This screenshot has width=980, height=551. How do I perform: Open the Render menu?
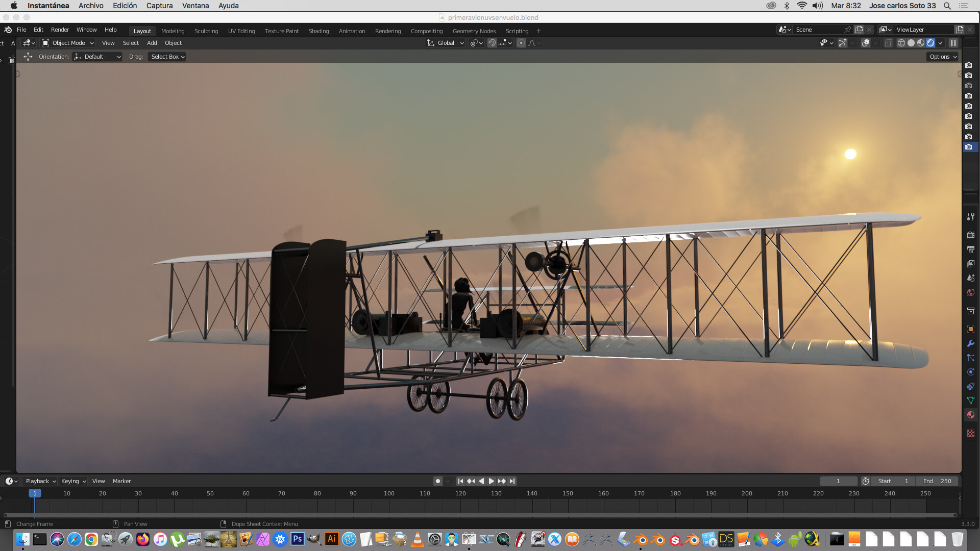click(x=60, y=30)
